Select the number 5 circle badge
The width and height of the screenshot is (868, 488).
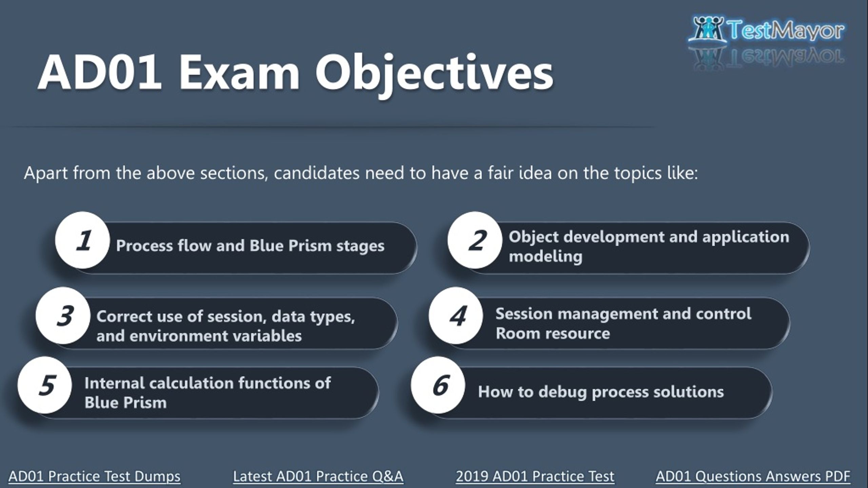click(45, 385)
